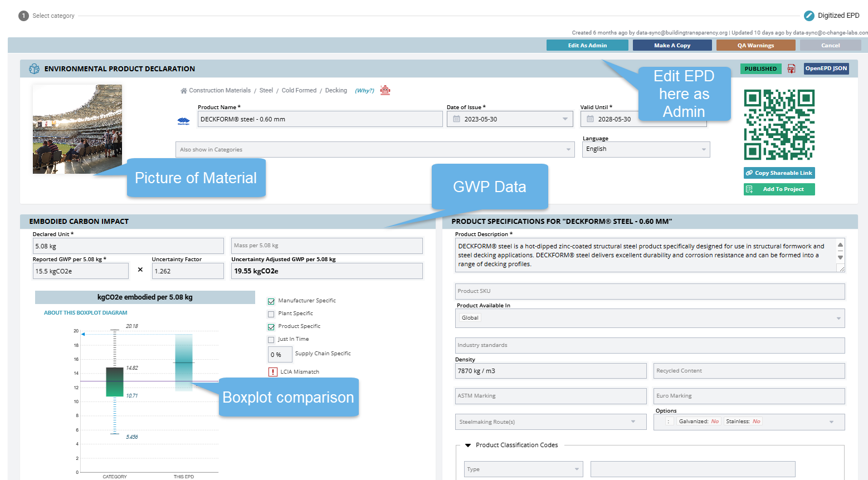This screenshot has height=480, width=868.
Task: Click the Steel breadcrumb item
Action: [266, 90]
